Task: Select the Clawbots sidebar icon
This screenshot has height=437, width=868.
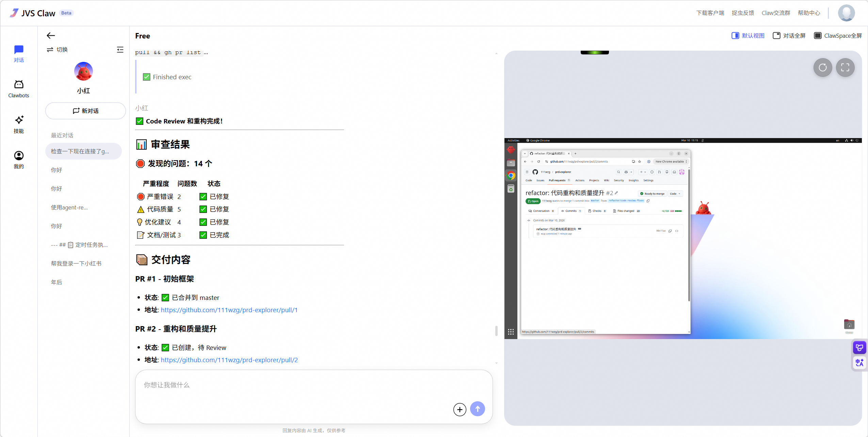Action: tap(19, 88)
